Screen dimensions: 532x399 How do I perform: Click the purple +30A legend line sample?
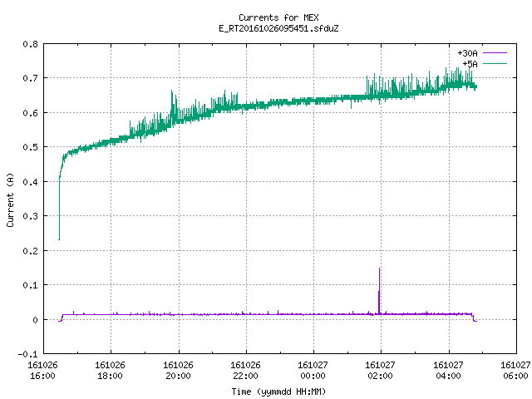tap(495, 53)
